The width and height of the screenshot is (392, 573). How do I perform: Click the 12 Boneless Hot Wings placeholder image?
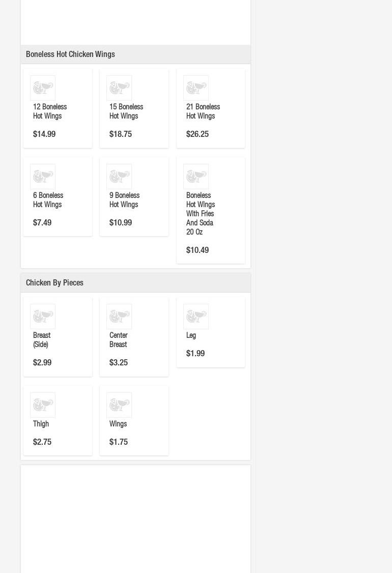coord(43,88)
